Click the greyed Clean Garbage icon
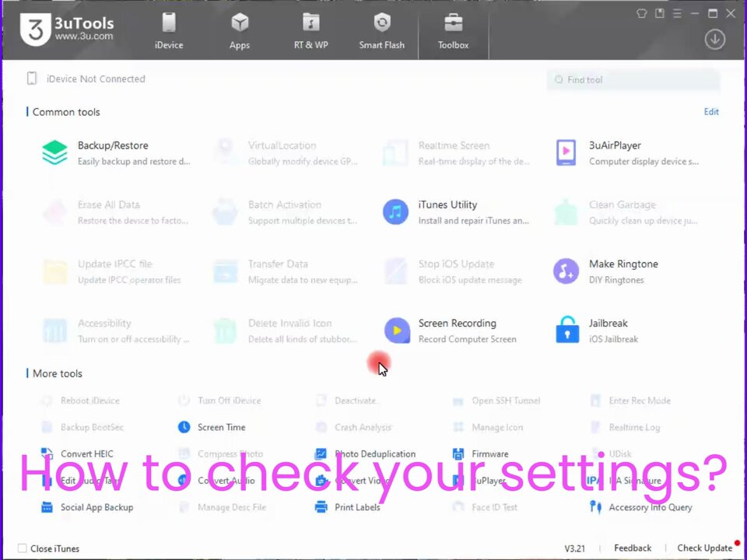Image resolution: width=747 pixels, height=560 pixels. (x=566, y=212)
